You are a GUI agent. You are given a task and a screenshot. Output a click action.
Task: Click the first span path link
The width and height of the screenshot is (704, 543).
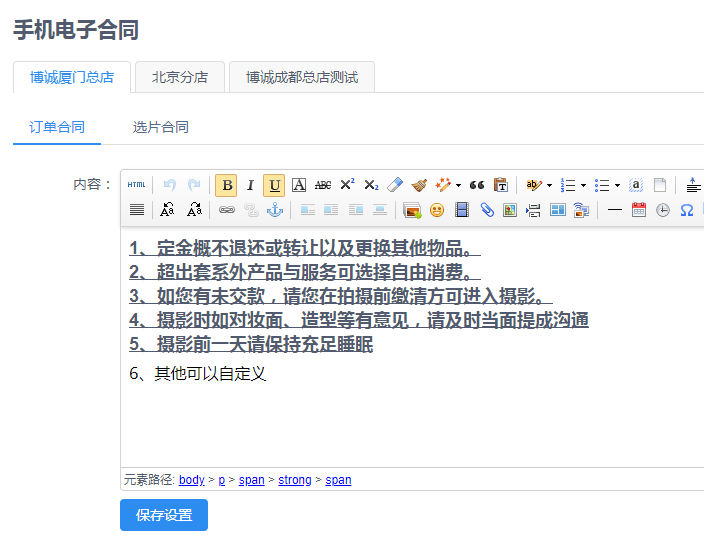tap(251, 480)
